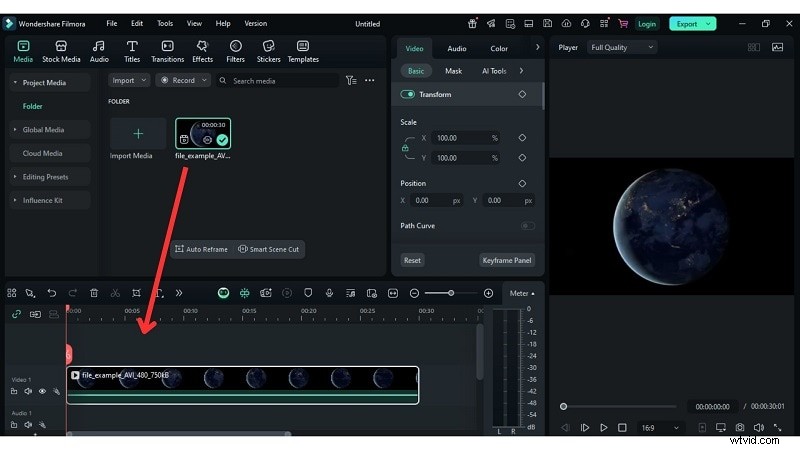Open the Titles panel

point(132,51)
